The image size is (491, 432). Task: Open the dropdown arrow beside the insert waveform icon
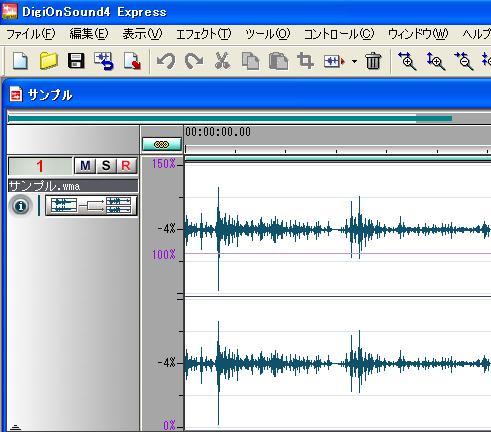pyautogui.click(x=354, y=62)
